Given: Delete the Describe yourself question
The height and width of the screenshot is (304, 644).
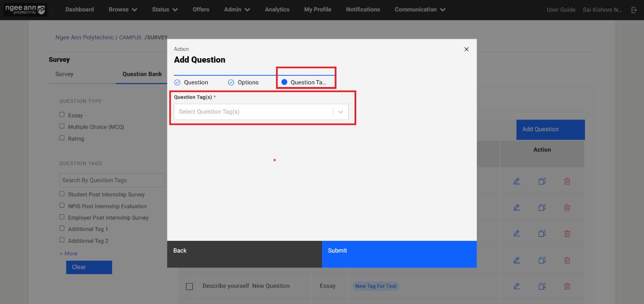Looking at the screenshot, I should click(567, 286).
